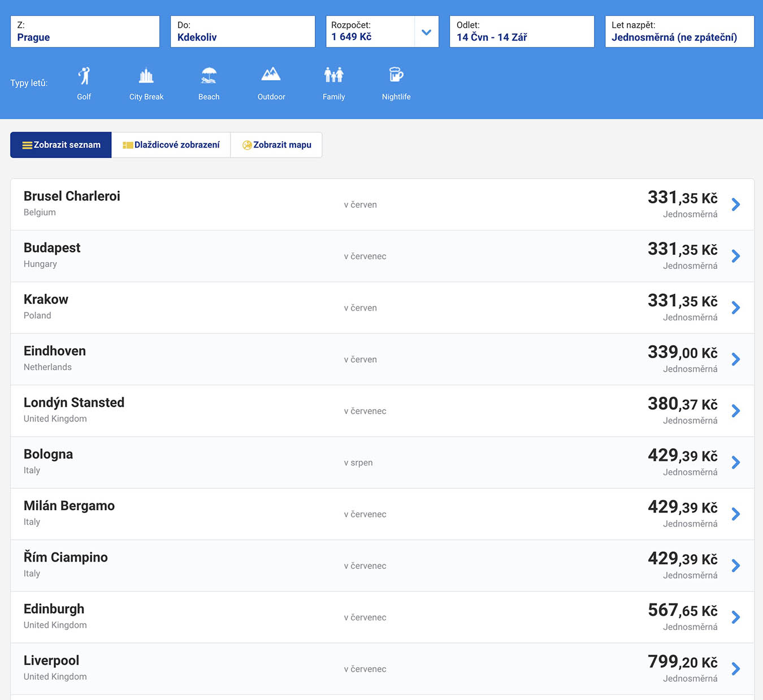
Task: Choose the Nightlife beer mug icon
Action: (396, 75)
